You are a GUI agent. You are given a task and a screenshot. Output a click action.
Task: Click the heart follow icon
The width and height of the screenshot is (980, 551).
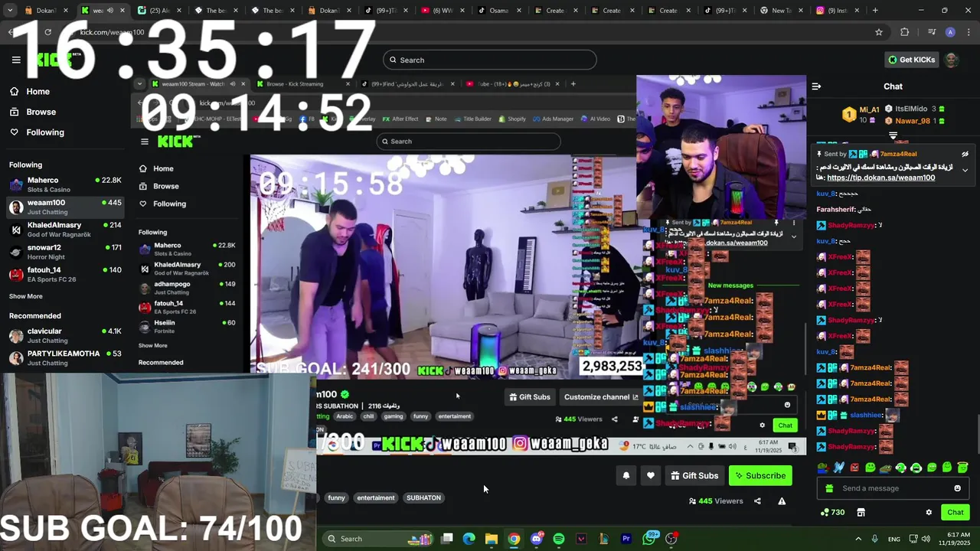click(650, 475)
